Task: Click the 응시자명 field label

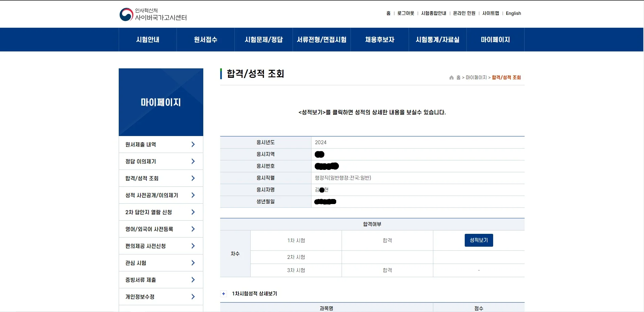Action: pyautogui.click(x=266, y=190)
